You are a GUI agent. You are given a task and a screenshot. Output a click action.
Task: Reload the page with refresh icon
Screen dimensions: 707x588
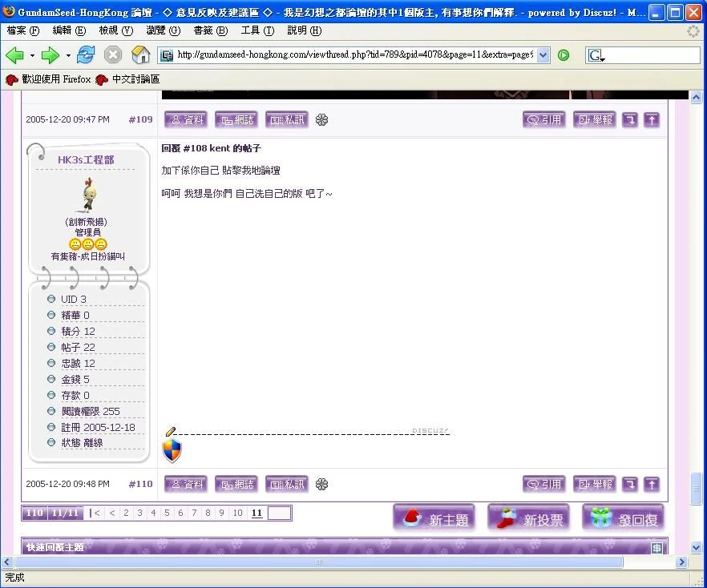(x=86, y=55)
